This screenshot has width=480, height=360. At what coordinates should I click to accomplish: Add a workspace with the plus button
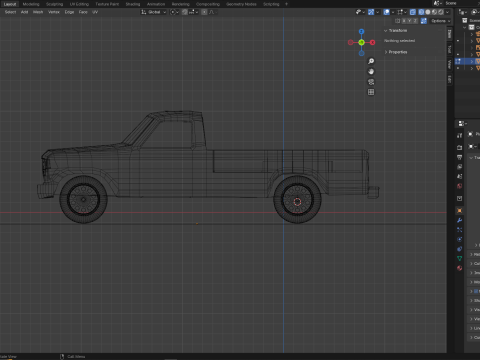tap(286, 4)
